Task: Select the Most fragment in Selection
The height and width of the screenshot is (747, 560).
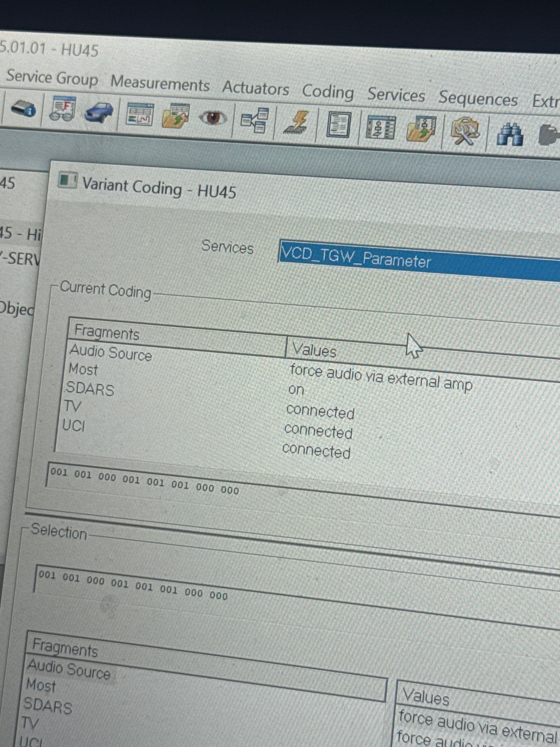Action: 41,685
